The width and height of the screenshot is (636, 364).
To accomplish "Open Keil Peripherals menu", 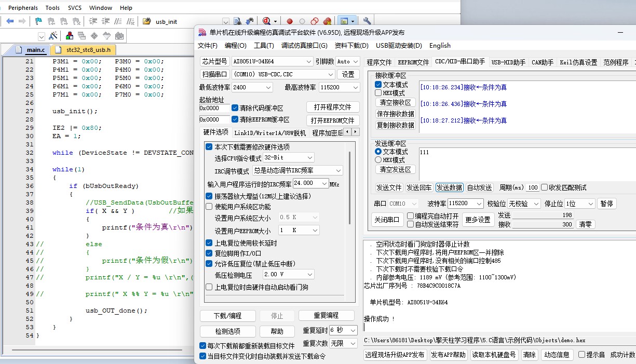I will [x=23, y=8].
